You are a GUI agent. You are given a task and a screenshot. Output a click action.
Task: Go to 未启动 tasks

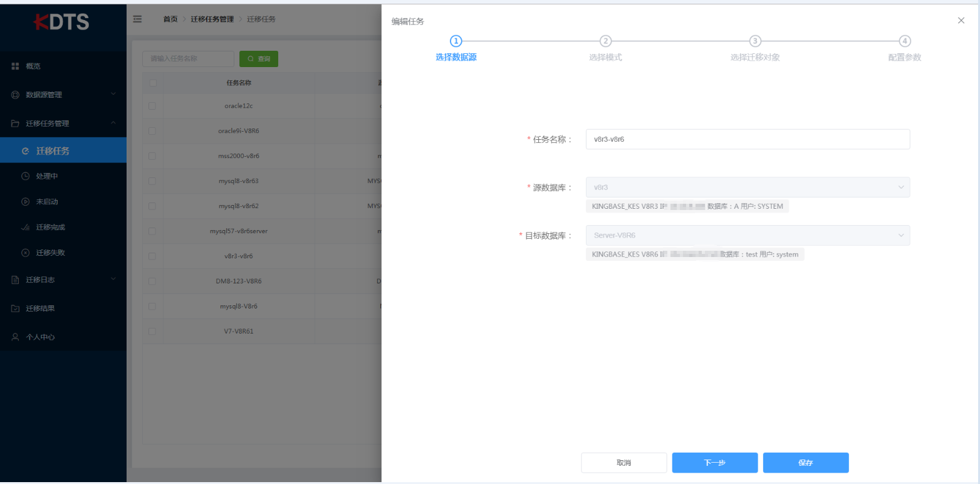pos(63,202)
